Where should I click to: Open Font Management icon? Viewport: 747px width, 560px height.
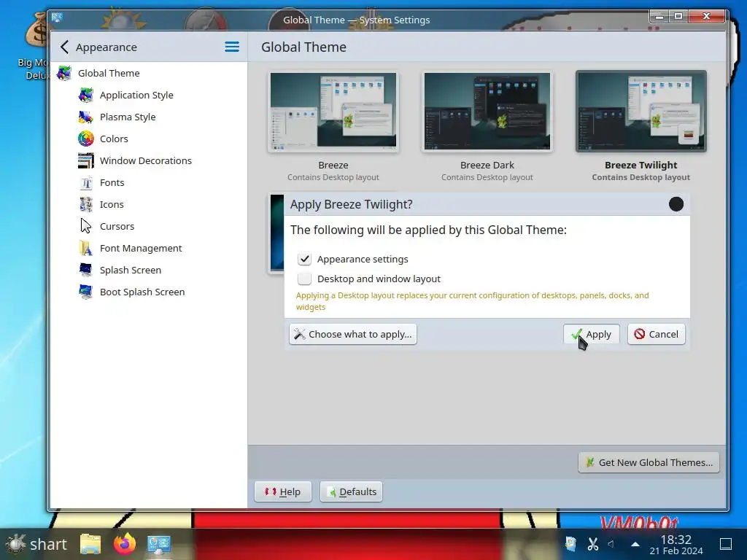[86, 248]
